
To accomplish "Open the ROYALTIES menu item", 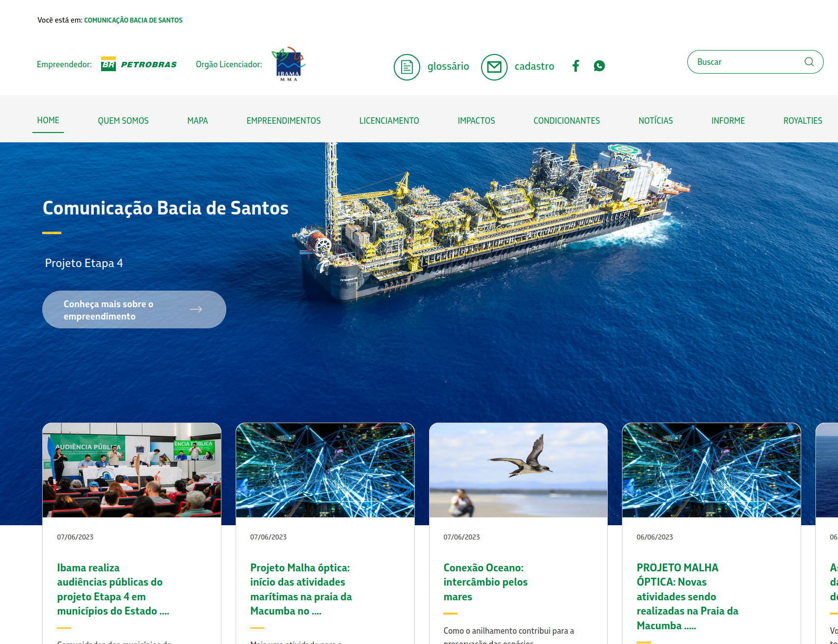I will (x=803, y=121).
